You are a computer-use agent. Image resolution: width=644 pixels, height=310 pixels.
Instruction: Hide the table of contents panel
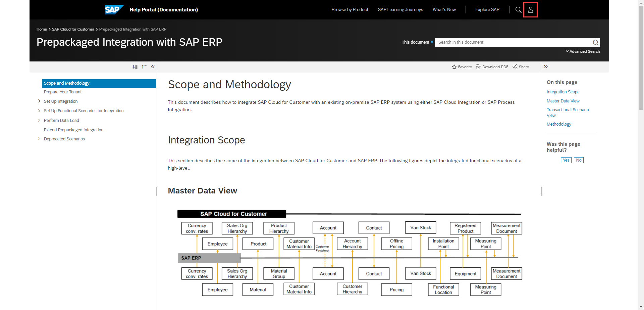coord(153,67)
